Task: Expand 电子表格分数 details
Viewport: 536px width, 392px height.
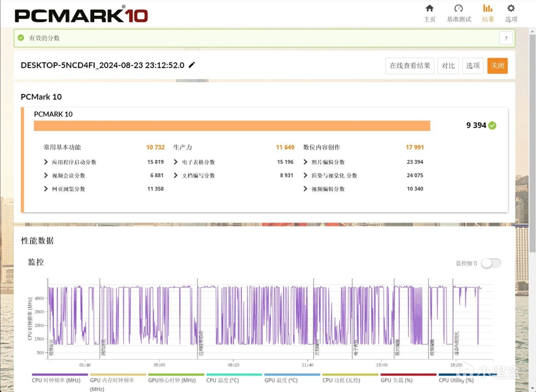Action: coord(176,162)
